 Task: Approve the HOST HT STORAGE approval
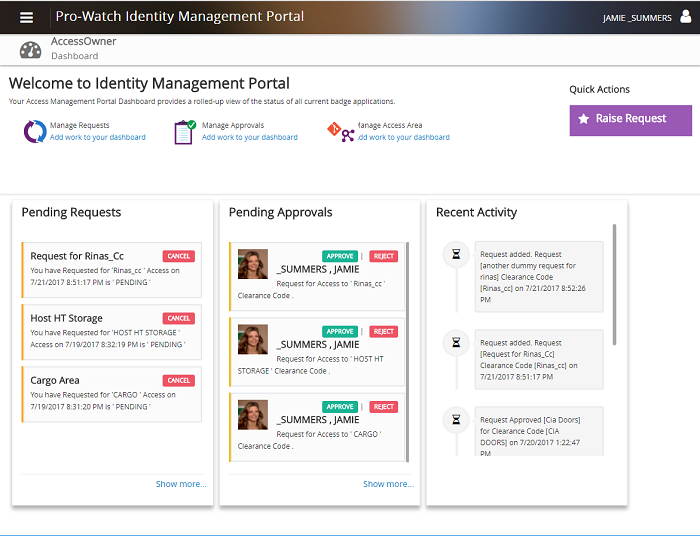(340, 332)
